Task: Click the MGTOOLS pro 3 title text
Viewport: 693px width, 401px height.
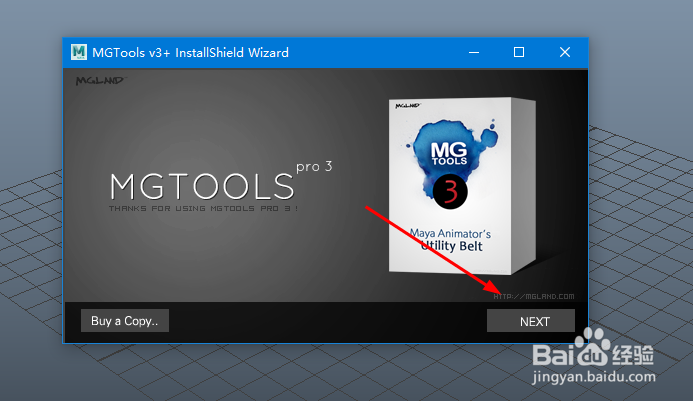Action: pyautogui.click(x=221, y=180)
